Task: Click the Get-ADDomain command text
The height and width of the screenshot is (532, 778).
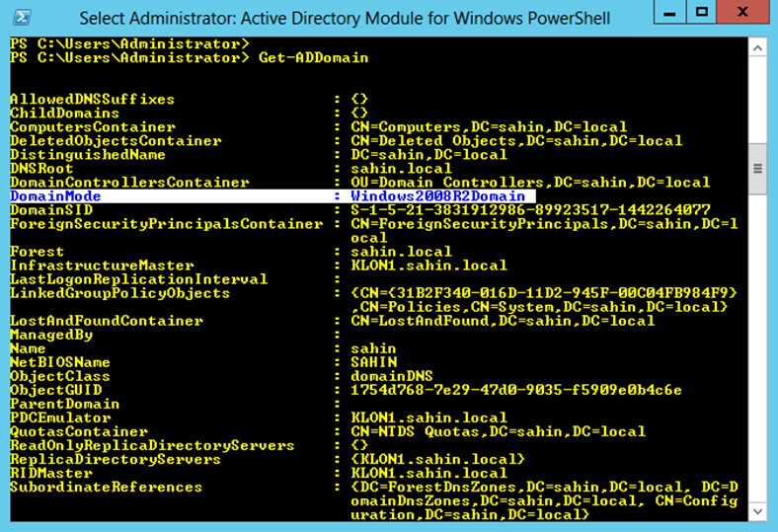Action: 314,57
